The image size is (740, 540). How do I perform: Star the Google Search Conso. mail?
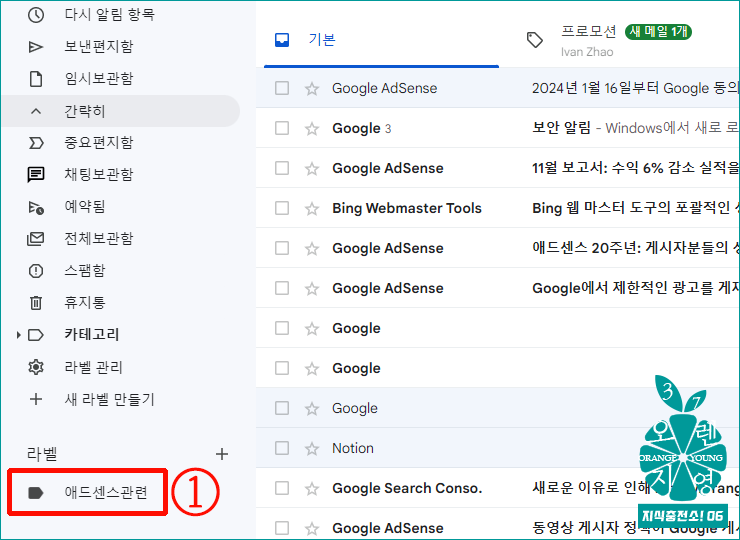[312, 488]
